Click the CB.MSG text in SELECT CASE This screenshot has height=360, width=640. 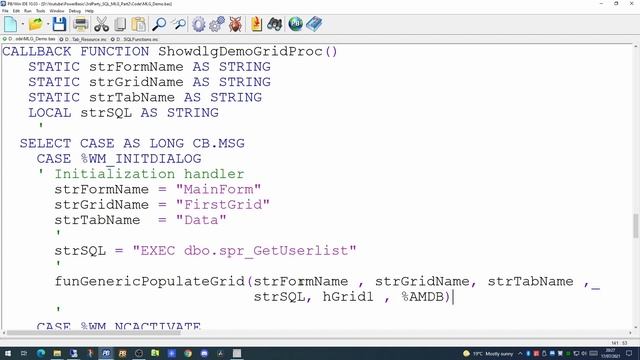[218, 143]
